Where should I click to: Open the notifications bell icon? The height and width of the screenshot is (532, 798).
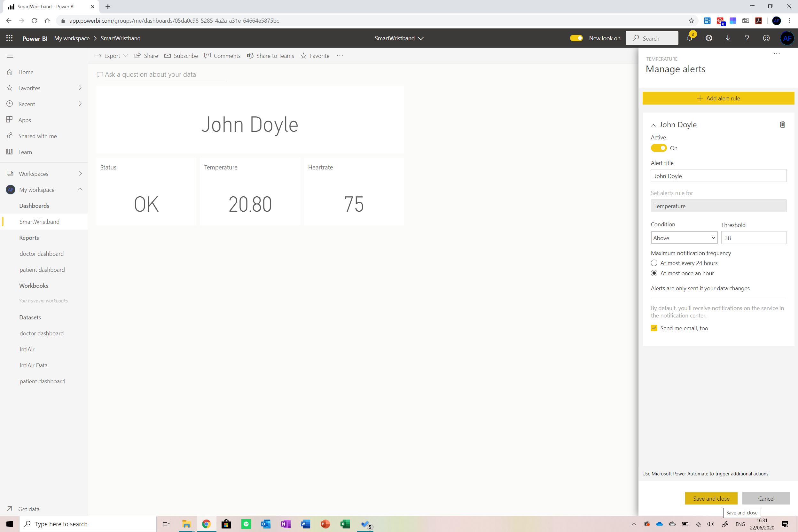(689, 38)
